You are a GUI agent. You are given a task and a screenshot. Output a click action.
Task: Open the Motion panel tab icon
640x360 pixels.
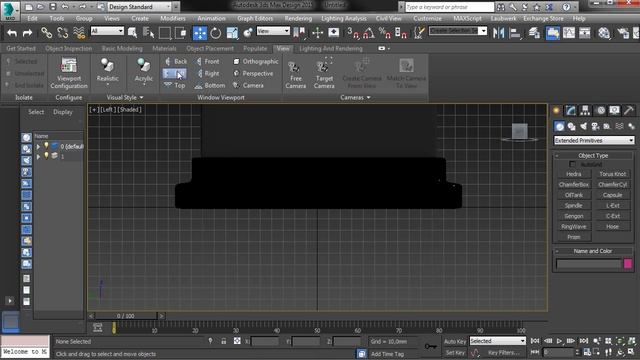pos(600,110)
